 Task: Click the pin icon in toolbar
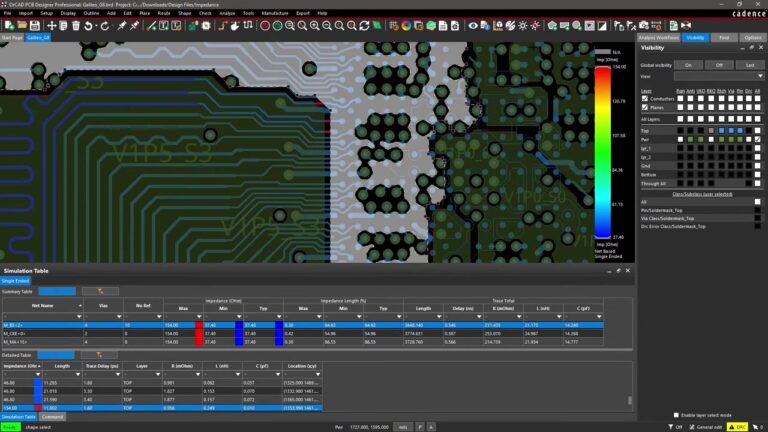121,25
